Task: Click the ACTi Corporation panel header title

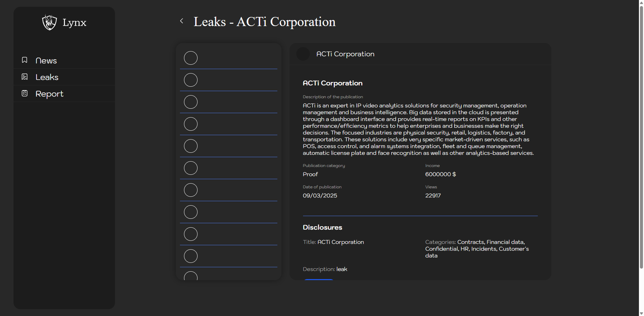Action: pos(345,54)
